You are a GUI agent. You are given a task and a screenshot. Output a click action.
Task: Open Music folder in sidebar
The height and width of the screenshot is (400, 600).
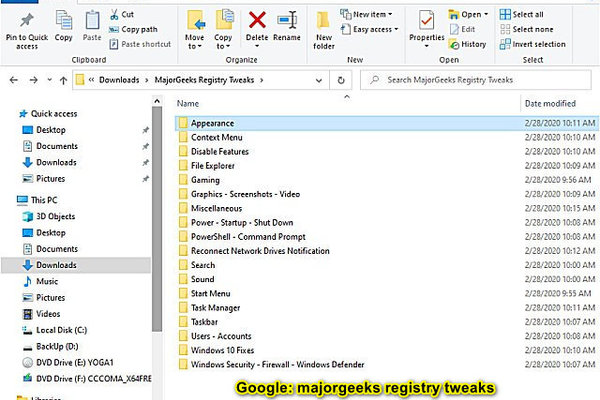(x=41, y=281)
